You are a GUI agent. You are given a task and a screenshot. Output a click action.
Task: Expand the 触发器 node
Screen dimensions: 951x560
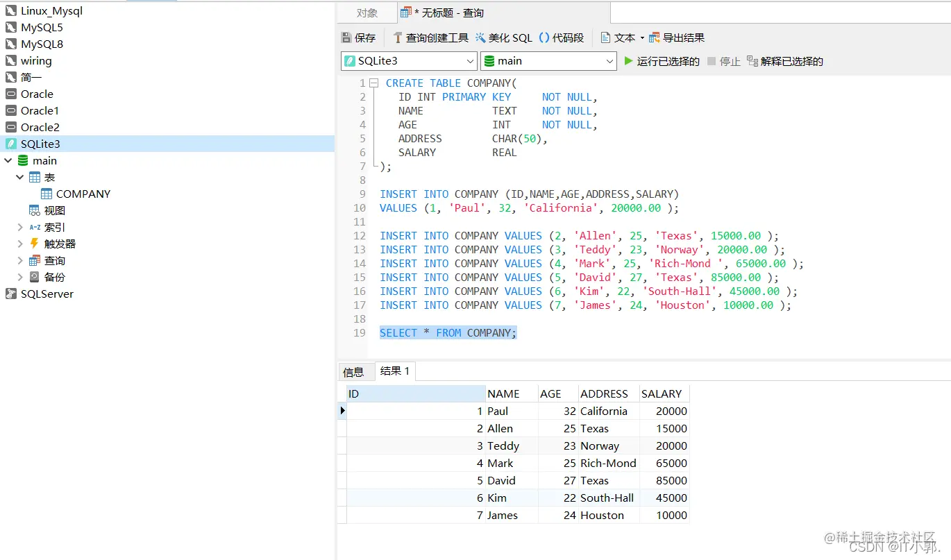coord(20,244)
